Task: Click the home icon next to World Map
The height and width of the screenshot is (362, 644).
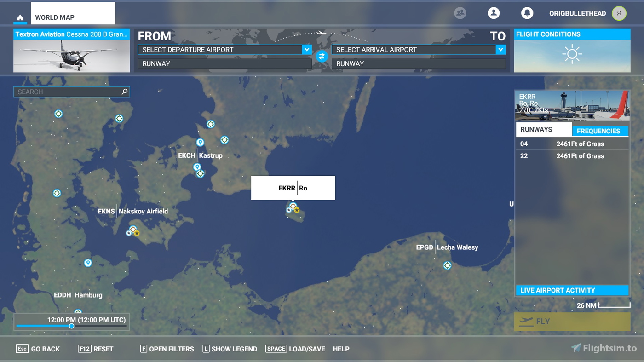Action: click(19, 17)
